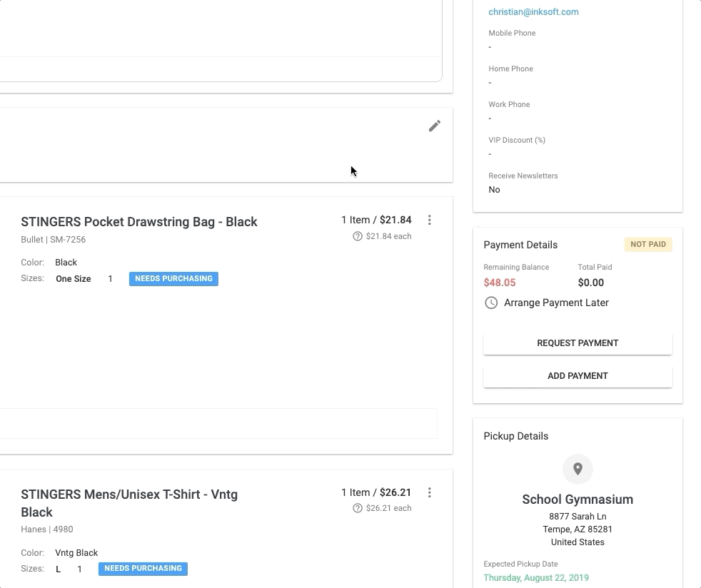This screenshot has height=588, width=701.
Task: Click NEEDS PURCHASING badge on Drawstring Bag
Action: click(x=173, y=279)
